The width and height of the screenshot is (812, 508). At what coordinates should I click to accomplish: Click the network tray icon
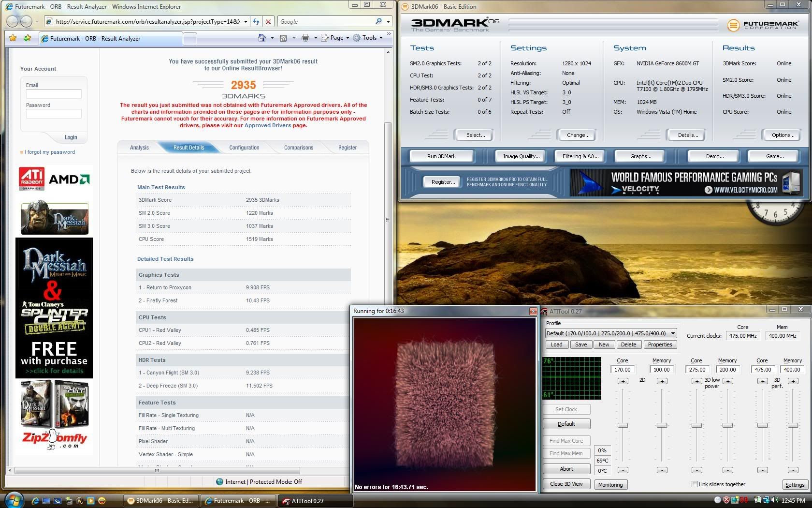click(x=766, y=500)
